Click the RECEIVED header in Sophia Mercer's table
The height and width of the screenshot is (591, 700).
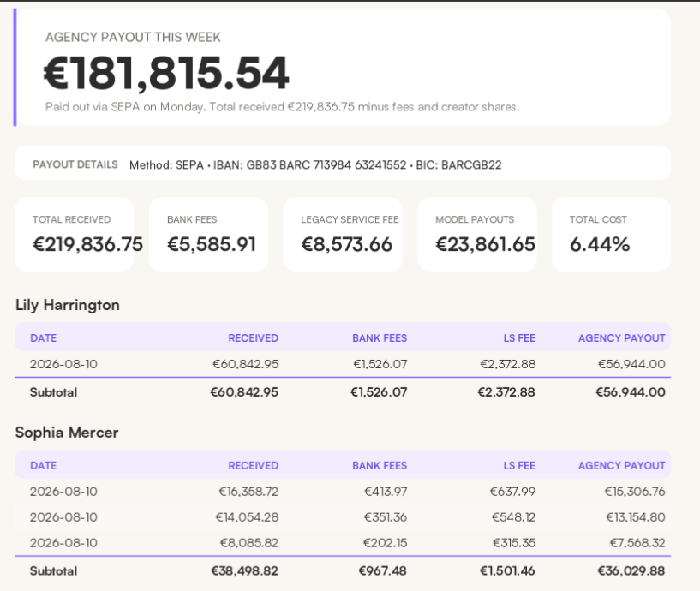[x=253, y=466]
